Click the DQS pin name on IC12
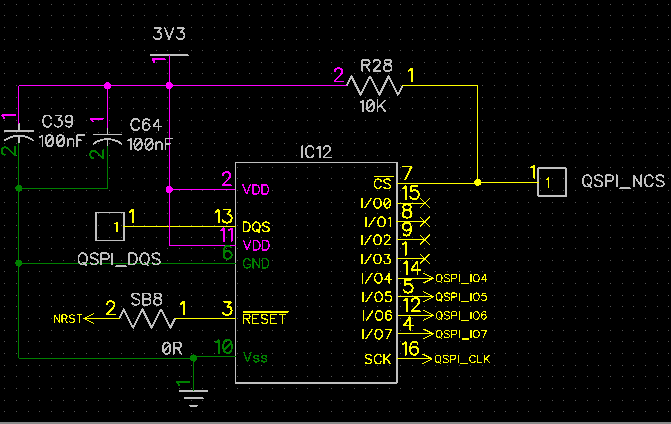This screenshot has height=424, width=671. [x=256, y=227]
